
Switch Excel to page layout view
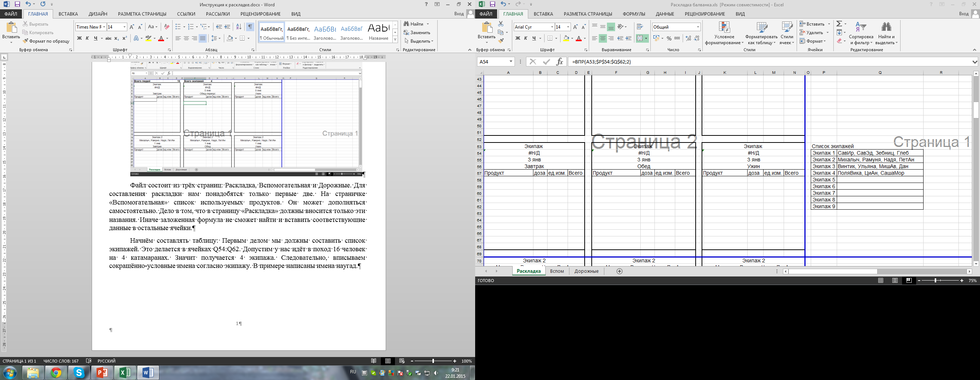tap(895, 280)
